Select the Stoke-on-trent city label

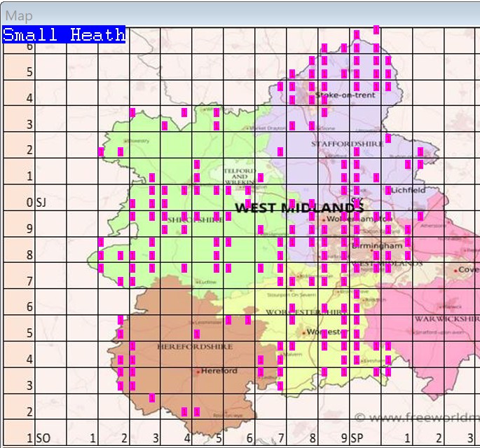pyautogui.click(x=345, y=95)
